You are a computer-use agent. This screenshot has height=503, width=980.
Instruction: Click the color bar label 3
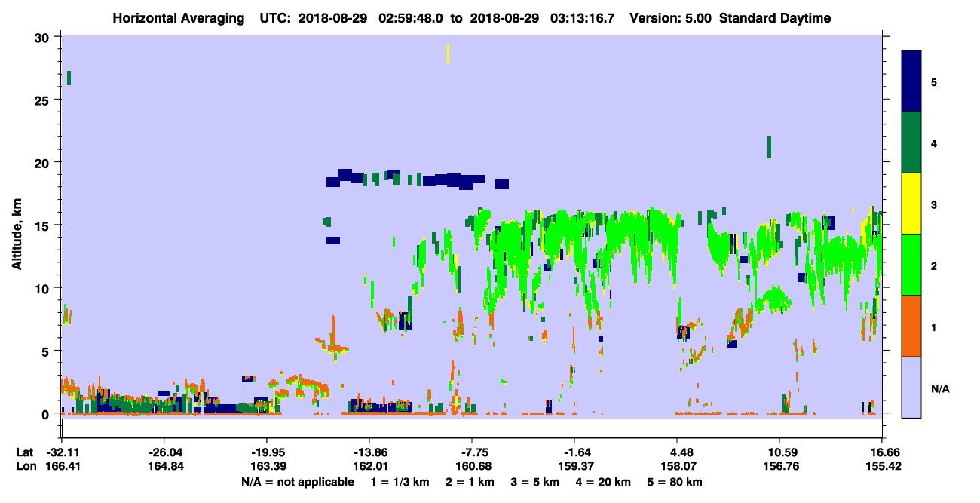click(934, 204)
